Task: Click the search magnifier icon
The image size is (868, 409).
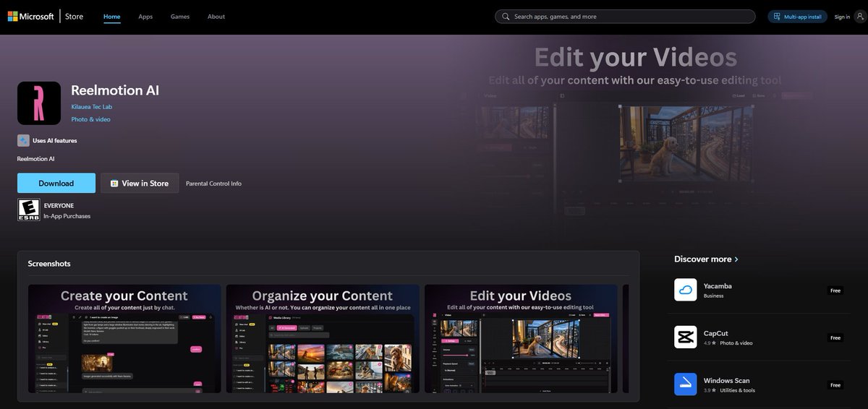Action: [x=505, y=17]
